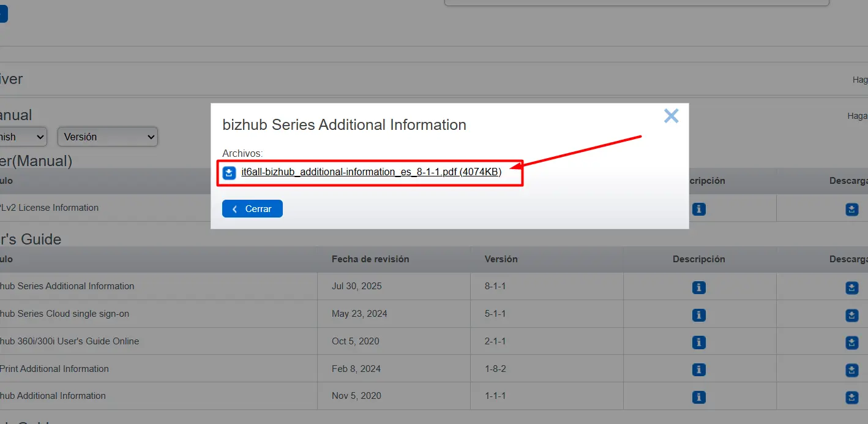The image size is (868, 424).
Task: Download the Nov 5, 2020 Additional Information file
Action: tap(851, 398)
